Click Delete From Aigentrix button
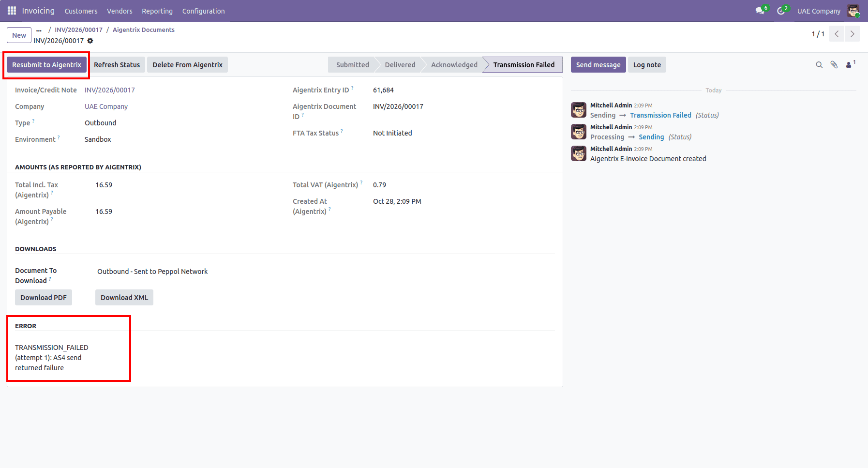 point(187,65)
